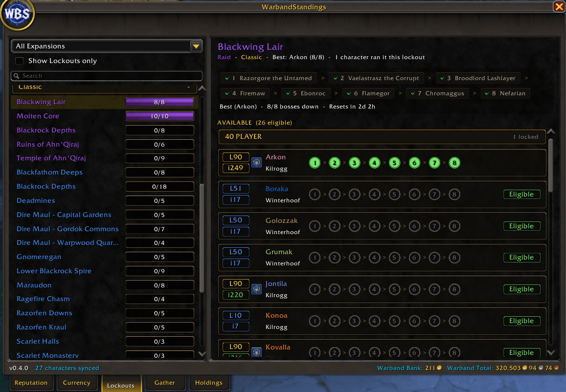Click Jontila's boss 4 circle
The image size is (566, 392).
coord(374,289)
